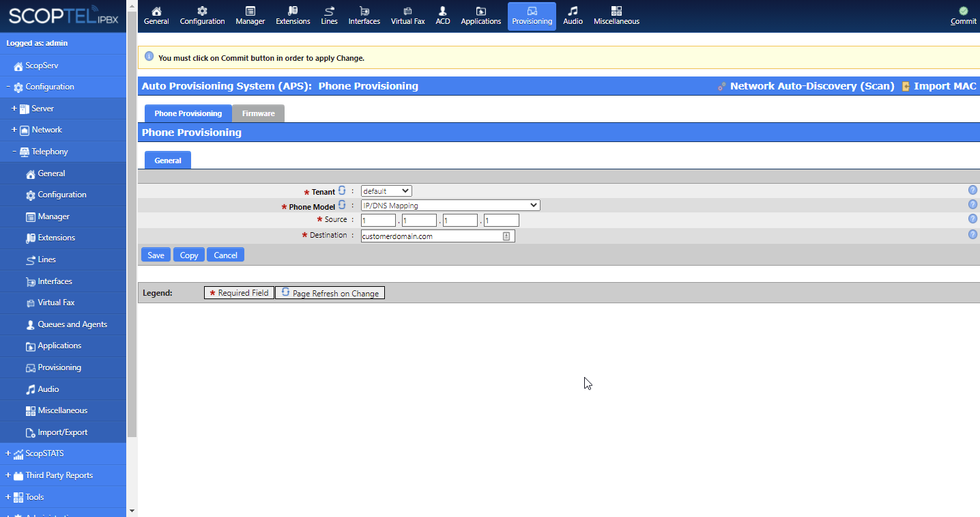This screenshot has height=517, width=980.
Task: Open Audio in the top navigation bar
Action: [573, 16]
